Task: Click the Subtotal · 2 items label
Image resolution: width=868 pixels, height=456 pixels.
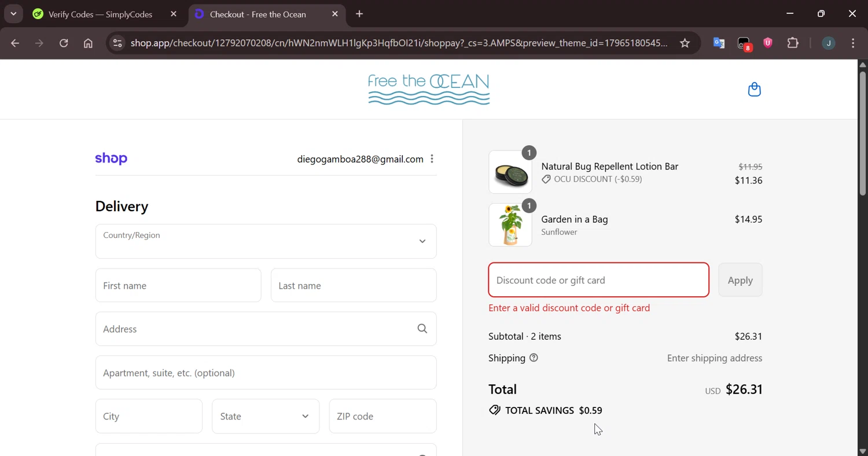Action: click(525, 336)
